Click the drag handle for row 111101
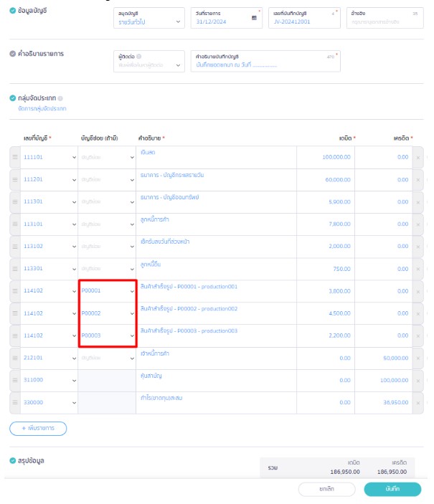 coord(14,157)
